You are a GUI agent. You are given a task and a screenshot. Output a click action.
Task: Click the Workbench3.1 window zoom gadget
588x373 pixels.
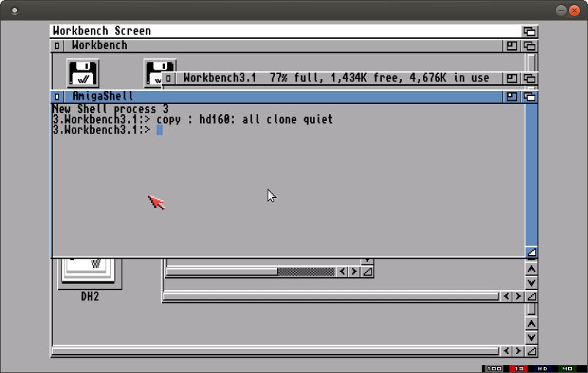click(512, 78)
